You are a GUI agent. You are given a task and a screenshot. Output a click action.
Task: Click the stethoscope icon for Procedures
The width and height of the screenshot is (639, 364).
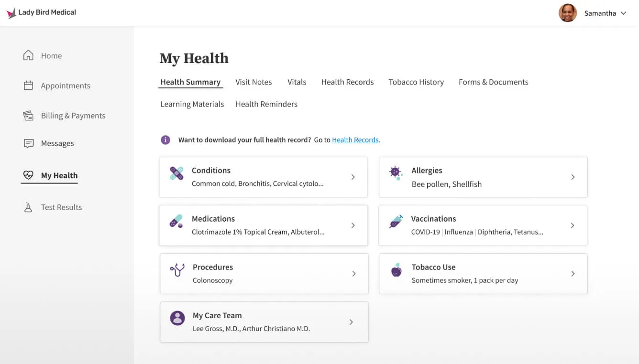[x=176, y=270]
